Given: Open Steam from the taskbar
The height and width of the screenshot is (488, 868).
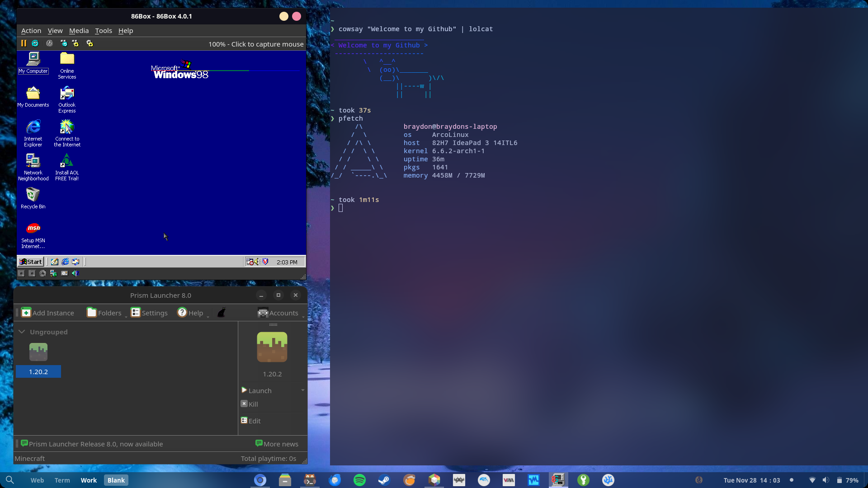Looking at the screenshot, I should [384, 480].
